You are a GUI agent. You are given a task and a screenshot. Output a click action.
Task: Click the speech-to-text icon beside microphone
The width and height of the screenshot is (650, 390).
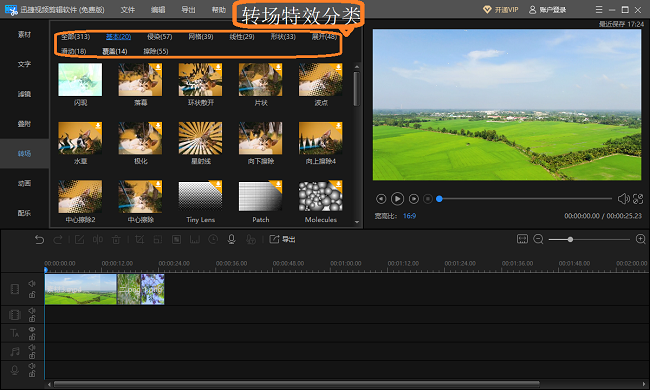(250, 239)
